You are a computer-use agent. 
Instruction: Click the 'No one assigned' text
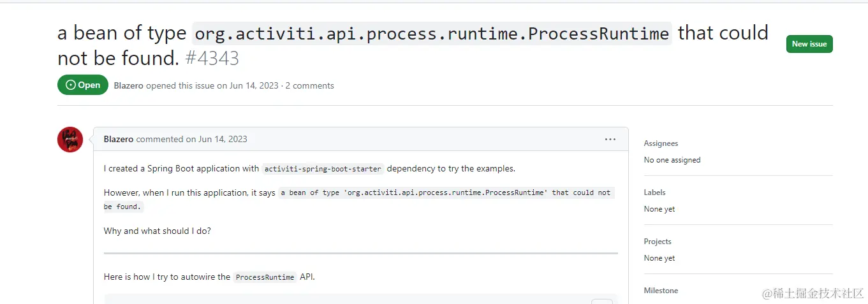672,160
